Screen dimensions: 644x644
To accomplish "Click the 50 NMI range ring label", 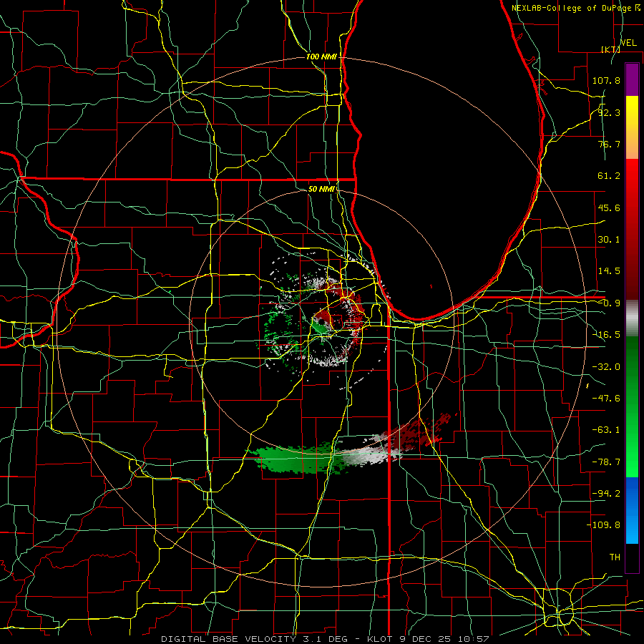I will [x=321, y=189].
